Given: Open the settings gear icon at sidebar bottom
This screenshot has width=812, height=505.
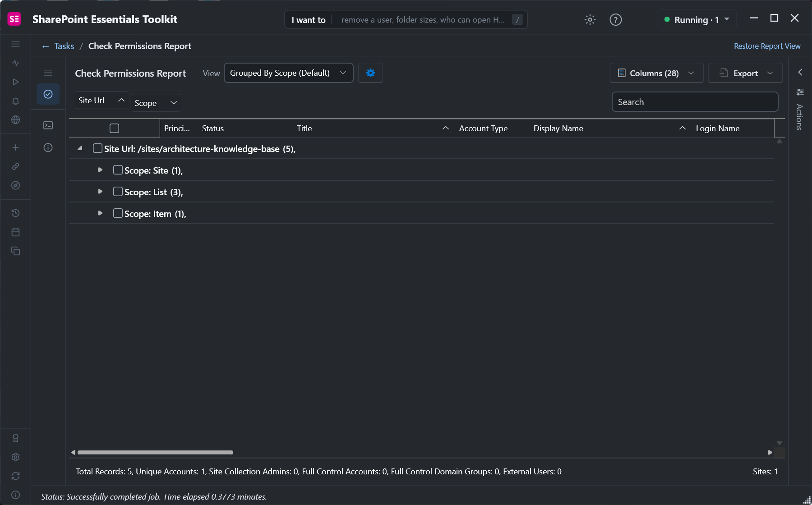Looking at the screenshot, I should (x=16, y=457).
